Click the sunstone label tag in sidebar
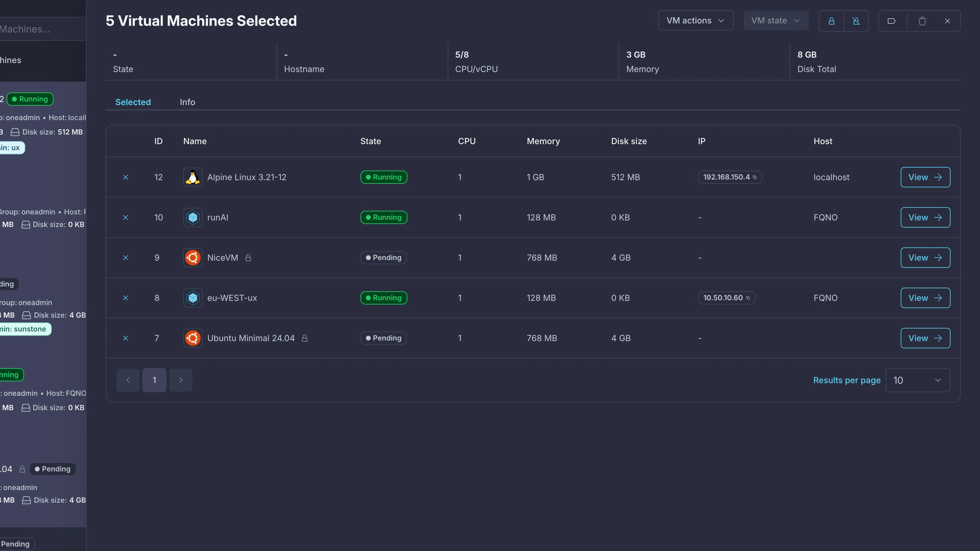Screen dimensions: 980x551 click(x=25, y=329)
